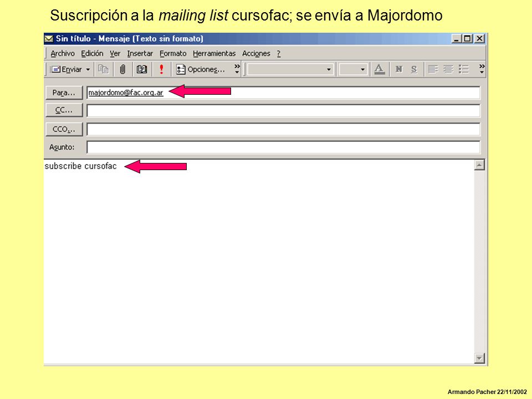Click the scroll down arrow
Screen dimensions: 532x399
[x=479, y=358]
